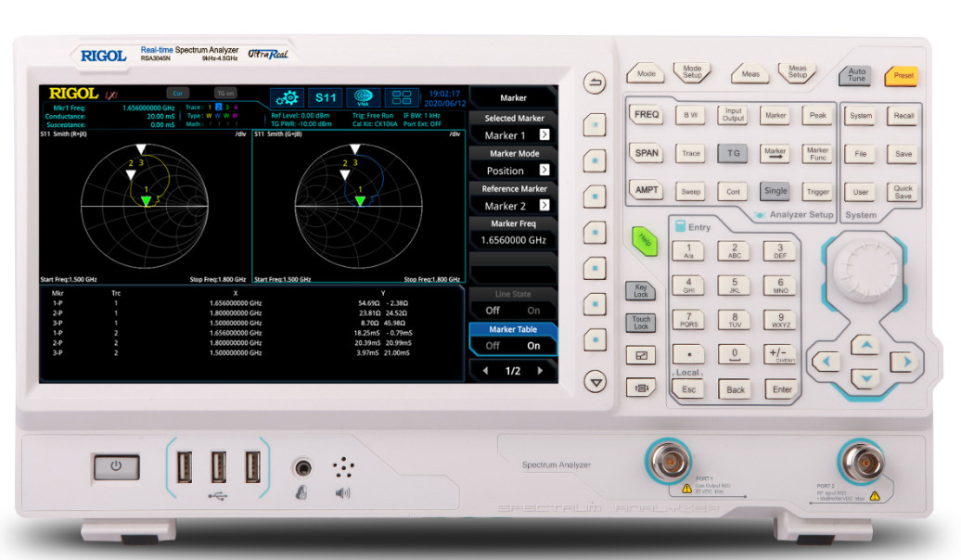Viewport: 961px width, 560px height.
Task: Hit the Back key
Action: [735, 389]
